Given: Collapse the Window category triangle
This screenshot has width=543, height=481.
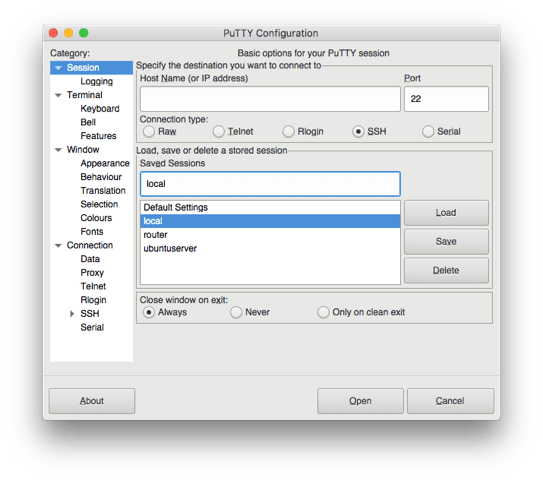Looking at the screenshot, I should 58,150.
